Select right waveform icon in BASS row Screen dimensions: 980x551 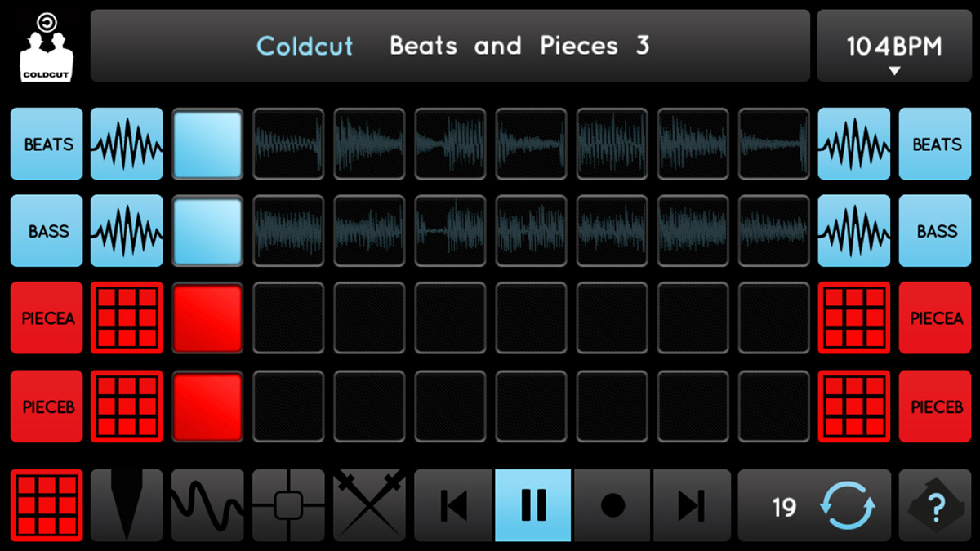pyautogui.click(x=854, y=231)
